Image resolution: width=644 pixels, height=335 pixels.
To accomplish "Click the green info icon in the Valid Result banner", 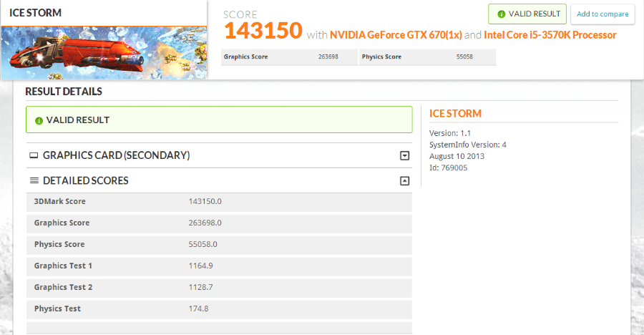I will coord(39,120).
